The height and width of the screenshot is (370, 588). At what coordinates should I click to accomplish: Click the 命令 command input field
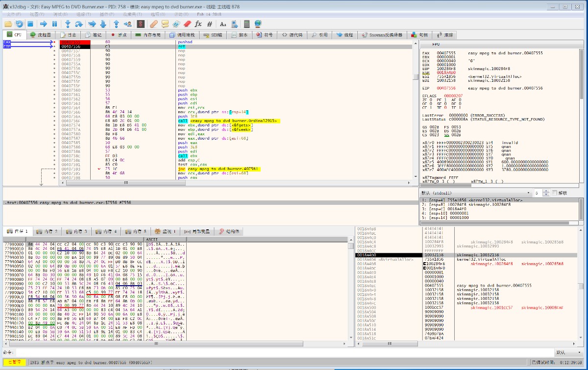point(284,352)
